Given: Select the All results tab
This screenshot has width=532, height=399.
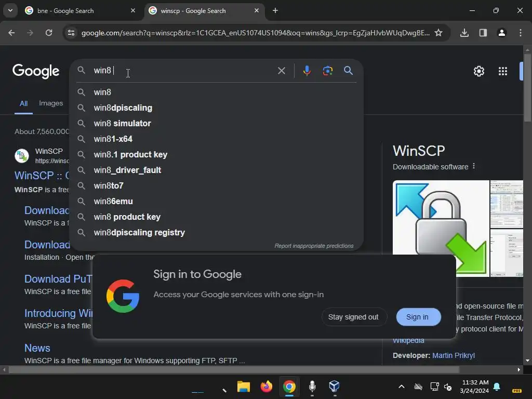Looking at the screenshot, I should [23, 103].
